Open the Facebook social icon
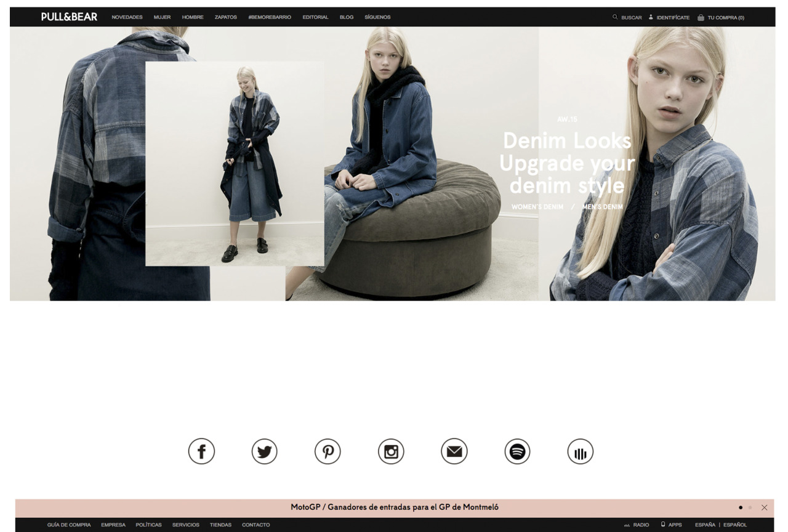 (201, 451)
